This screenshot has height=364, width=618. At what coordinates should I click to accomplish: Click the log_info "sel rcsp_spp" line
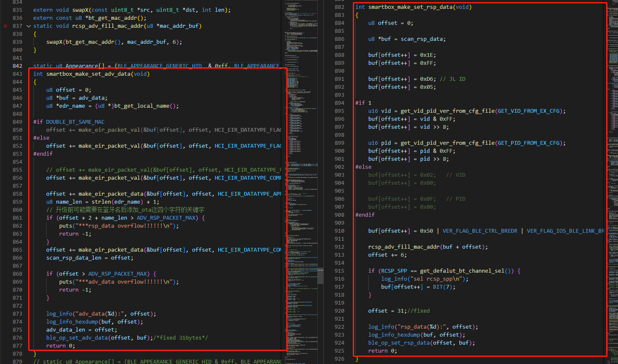point(425,279)
